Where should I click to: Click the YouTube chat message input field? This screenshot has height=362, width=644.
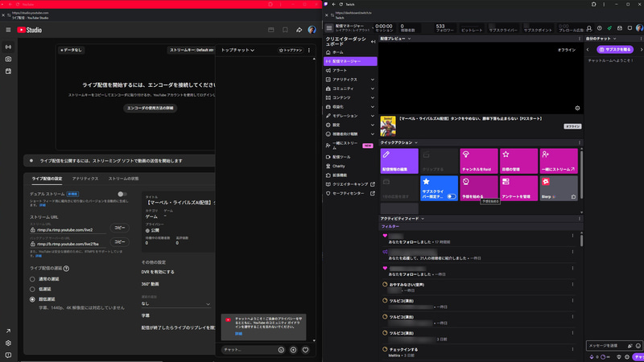click(x=249, y=350)
